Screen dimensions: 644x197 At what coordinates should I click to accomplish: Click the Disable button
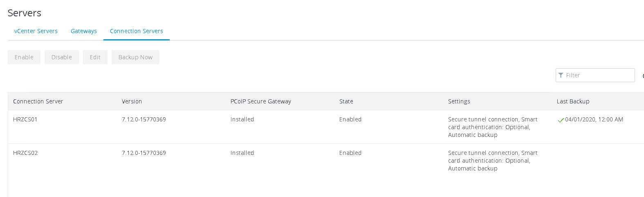[x=62, y=57]
